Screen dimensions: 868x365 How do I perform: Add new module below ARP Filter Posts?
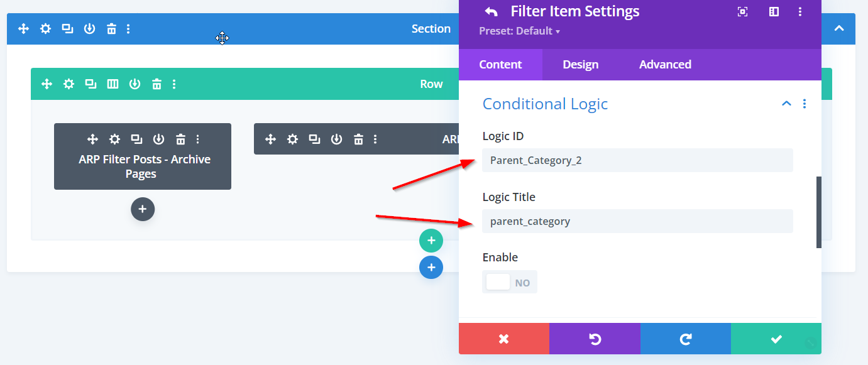(x=143, y=209)
